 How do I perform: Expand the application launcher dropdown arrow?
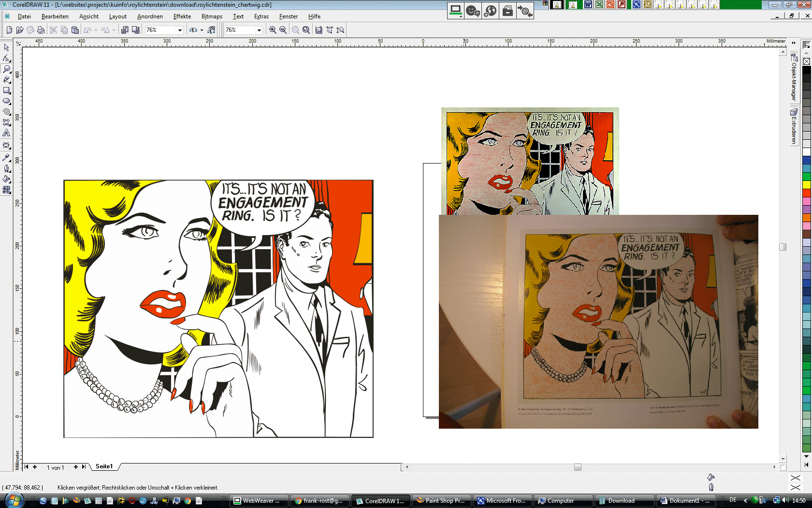click(202, 30)
